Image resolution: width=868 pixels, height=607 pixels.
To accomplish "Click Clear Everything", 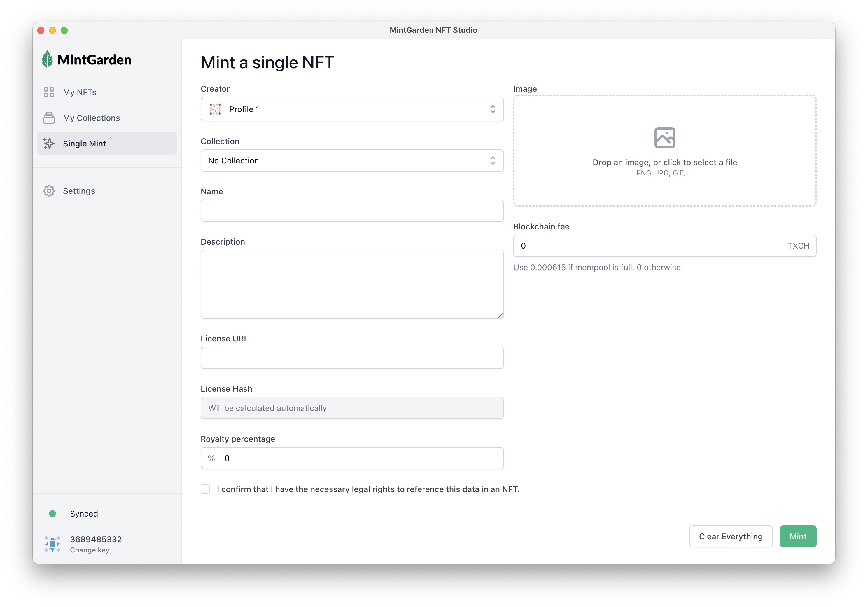I will pos(730,536).
